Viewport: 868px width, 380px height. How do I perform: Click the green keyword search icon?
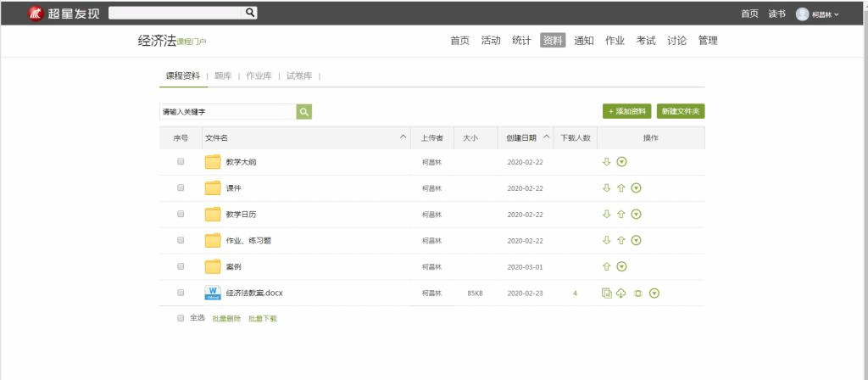point(303,112)
